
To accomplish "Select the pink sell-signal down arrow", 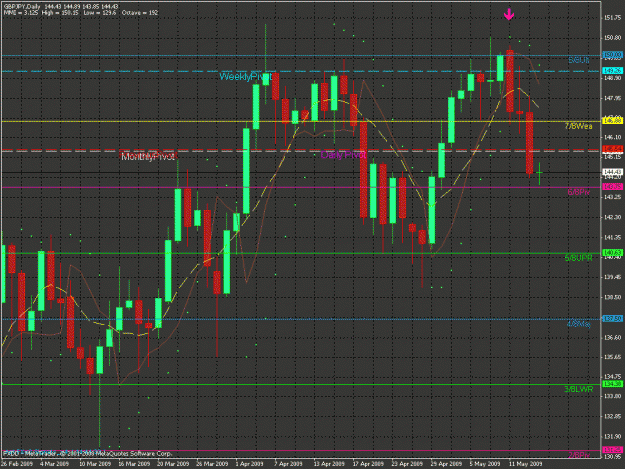I will coord(509,15).
